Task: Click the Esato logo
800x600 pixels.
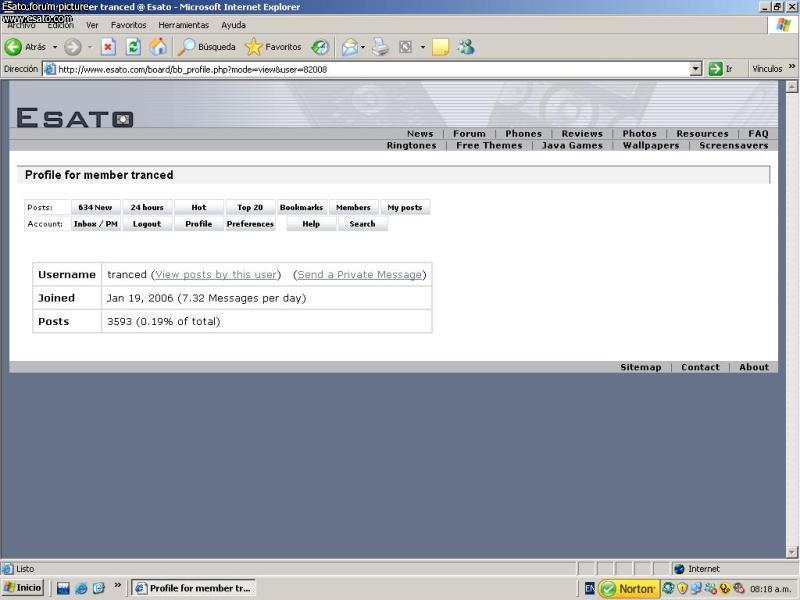Action: click(x=75, y=118)
